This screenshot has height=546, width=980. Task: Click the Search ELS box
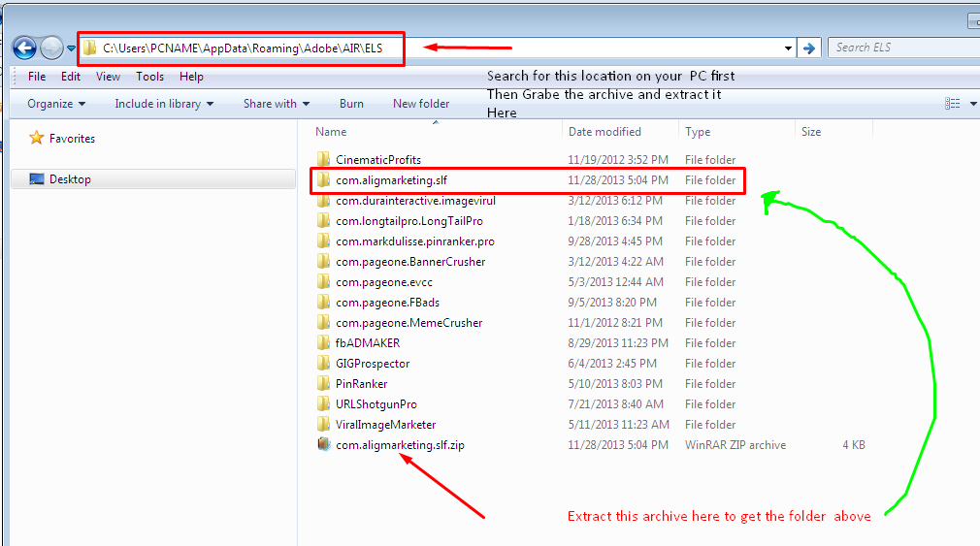[x=903, y=48]
